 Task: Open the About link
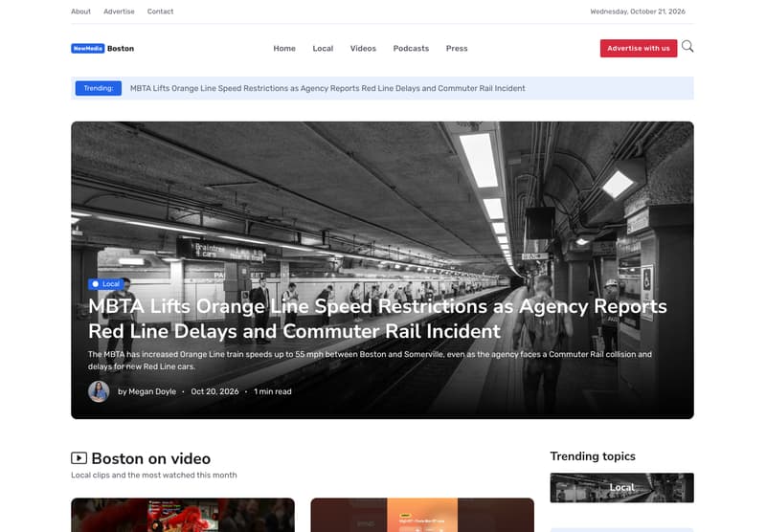80,11
